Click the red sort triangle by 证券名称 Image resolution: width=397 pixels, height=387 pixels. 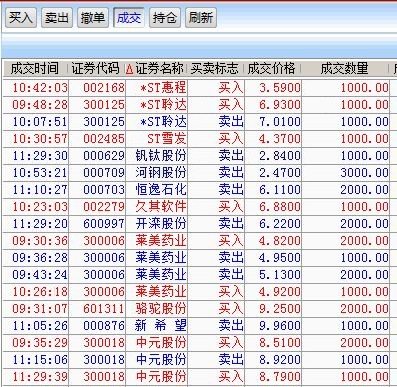pos(130,69)
